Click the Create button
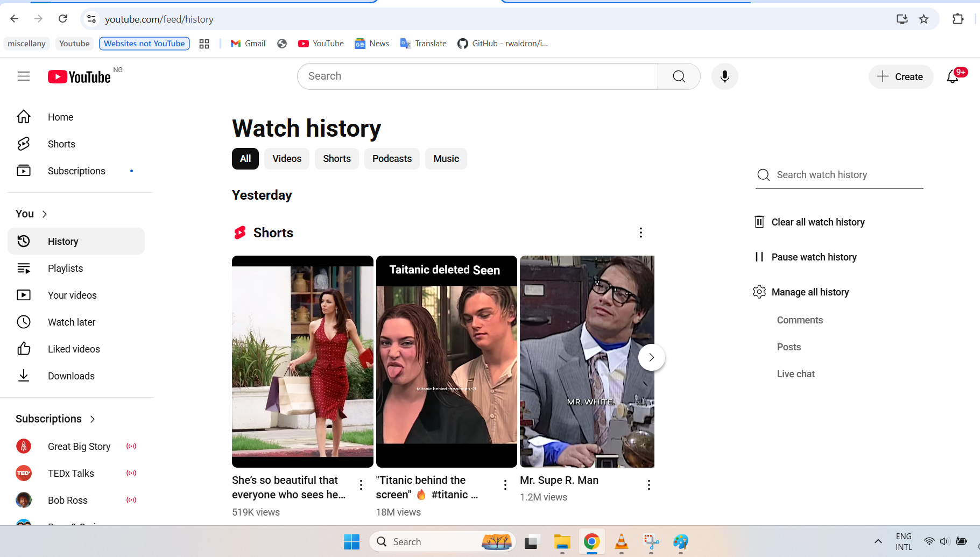Image resolution: width=980 pixels, height=557 pixels. click(901, 76)
